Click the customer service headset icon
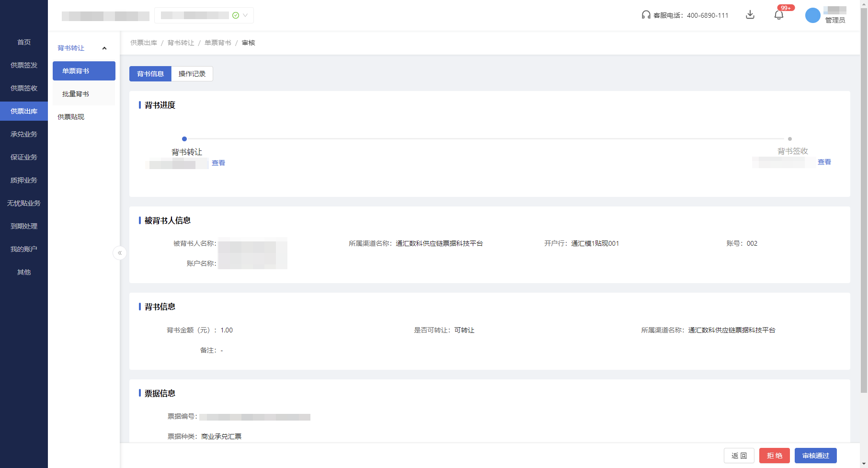868x468 pixels. (646, 15)
